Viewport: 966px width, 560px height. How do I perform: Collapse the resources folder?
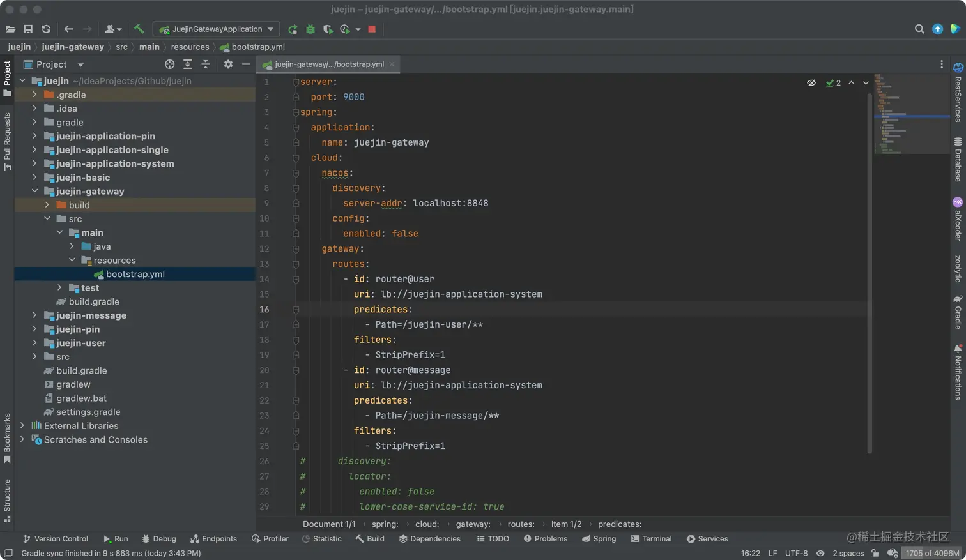point(72,260)
